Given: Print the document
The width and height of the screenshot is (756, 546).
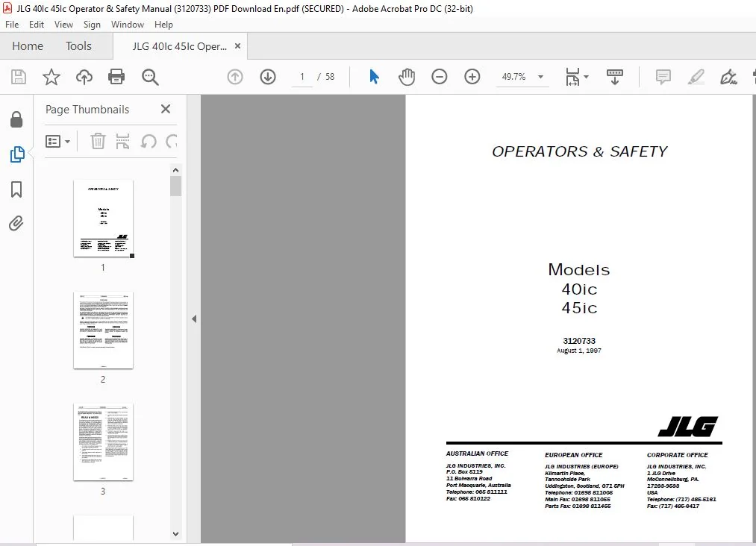Looking at the screenshot, I should pyautogui.click(x=116, y=77).
